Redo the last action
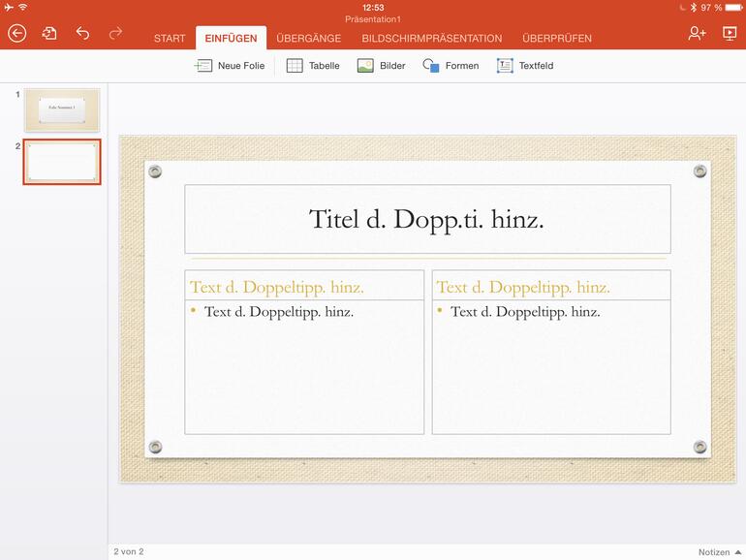Screen dimensions: 746x560 click(x=115, y=34)
